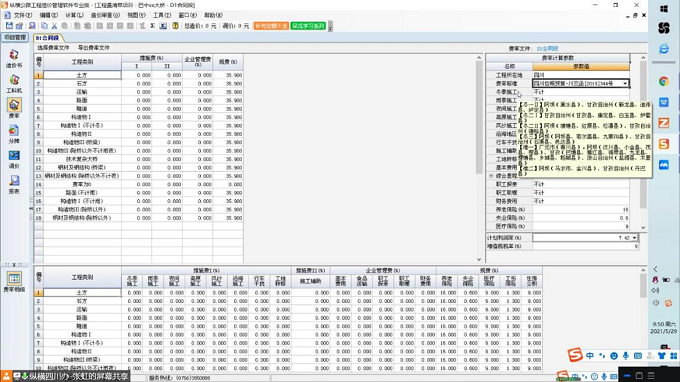Click the orange 补充定额大全 button

click(x=271, y=26)
